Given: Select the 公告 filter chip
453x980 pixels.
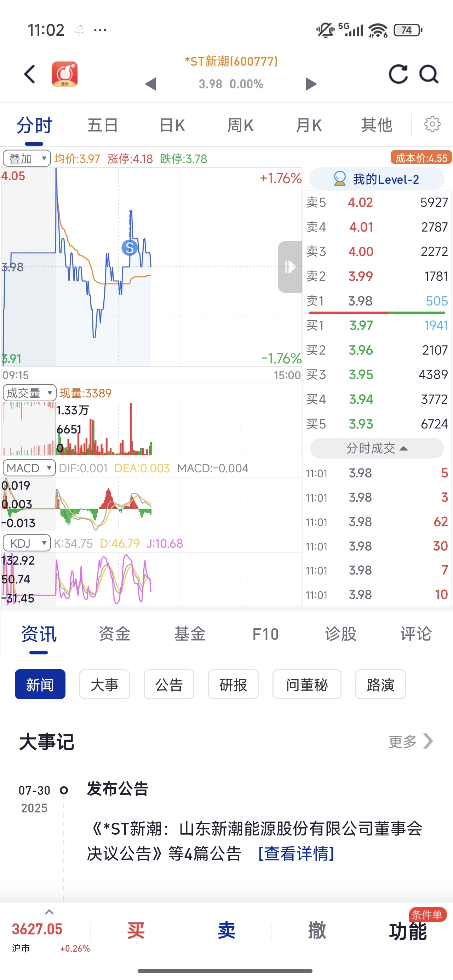Looking at the screenshot, I should pyautogui.click(x=169, y=684).
